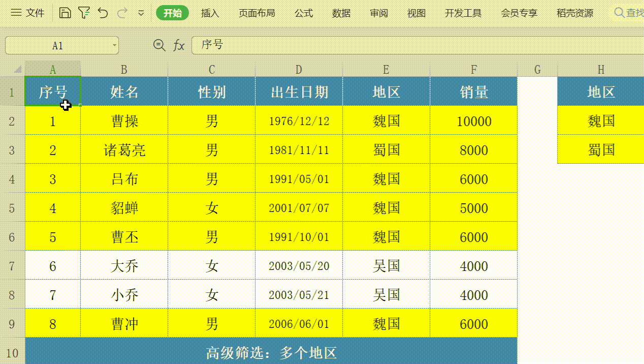Screen dimensions: 644x364
Task: Open the Insert Function (fx) tool
Action: click(178, 45)
